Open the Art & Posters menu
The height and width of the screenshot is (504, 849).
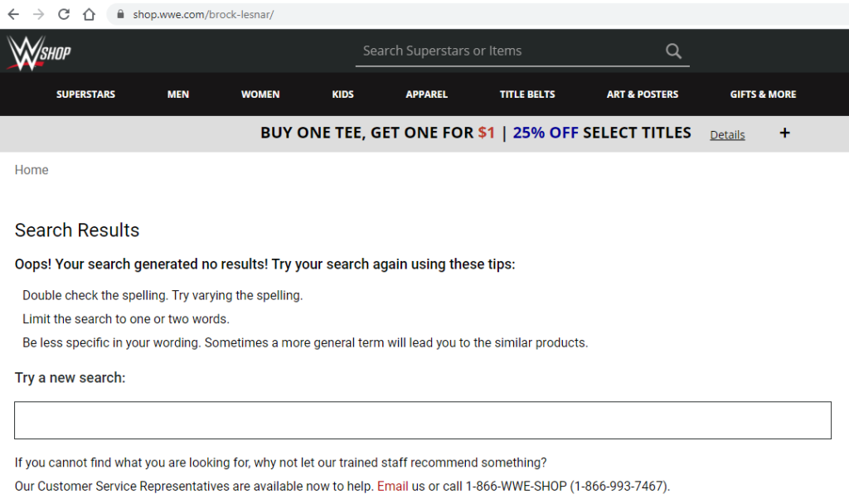tap(643, 94)
